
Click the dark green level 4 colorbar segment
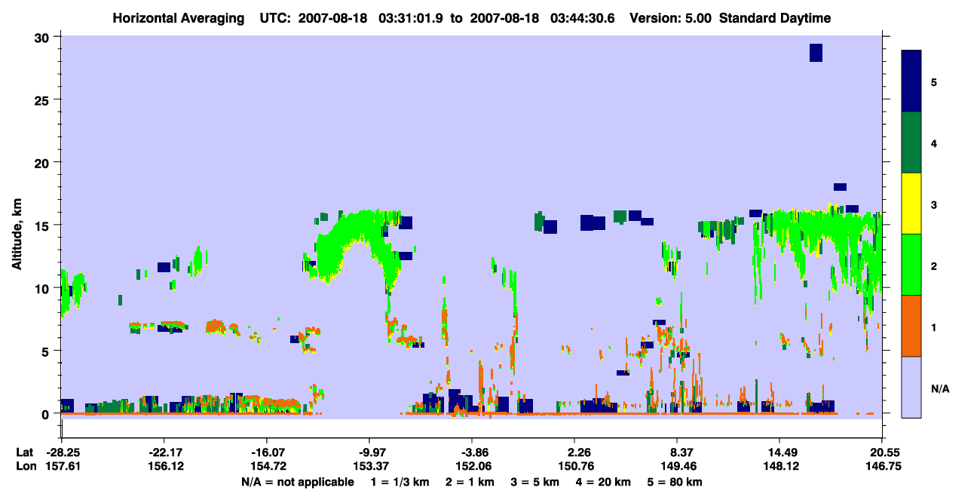coord(911,143)
